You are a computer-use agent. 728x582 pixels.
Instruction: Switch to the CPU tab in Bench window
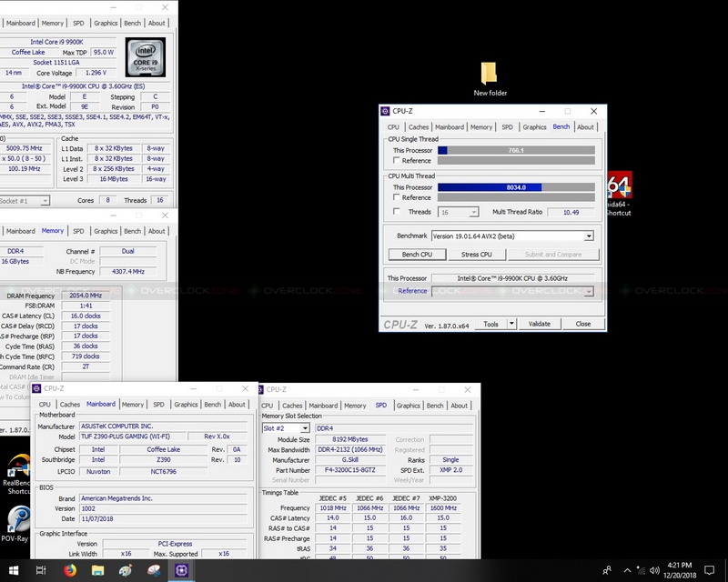(393, 127)
